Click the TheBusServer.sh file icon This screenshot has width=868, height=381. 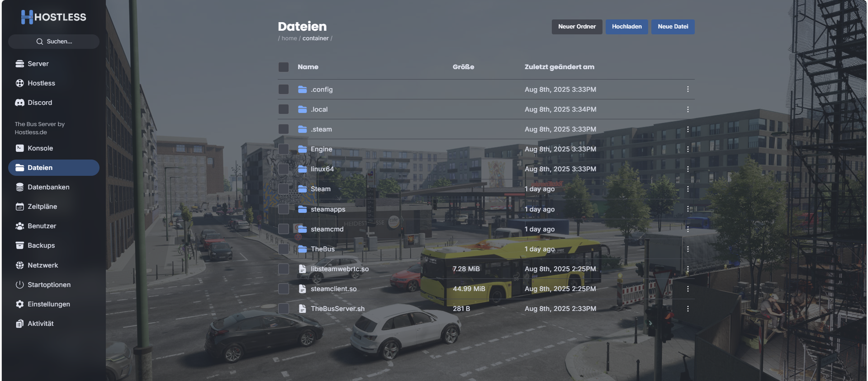tap(303, 309)
